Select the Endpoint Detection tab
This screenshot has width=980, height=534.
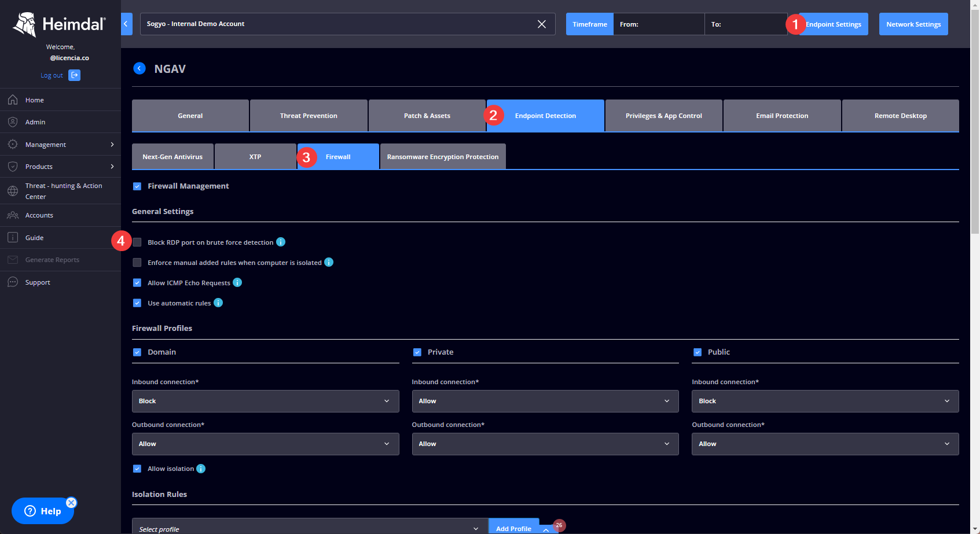point(545,116)
